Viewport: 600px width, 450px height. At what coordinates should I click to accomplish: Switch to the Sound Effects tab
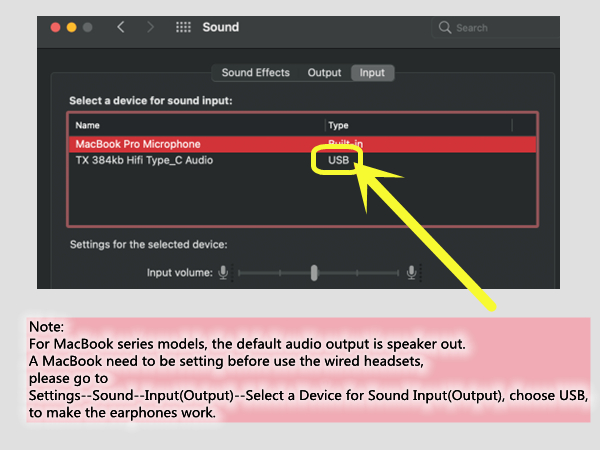point(256,73)
